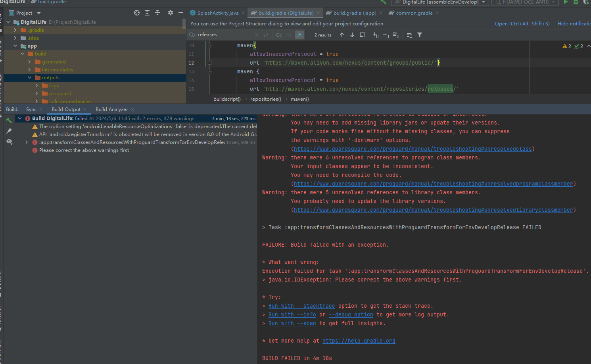Open Project panel gear options

[x=171, y=13]
